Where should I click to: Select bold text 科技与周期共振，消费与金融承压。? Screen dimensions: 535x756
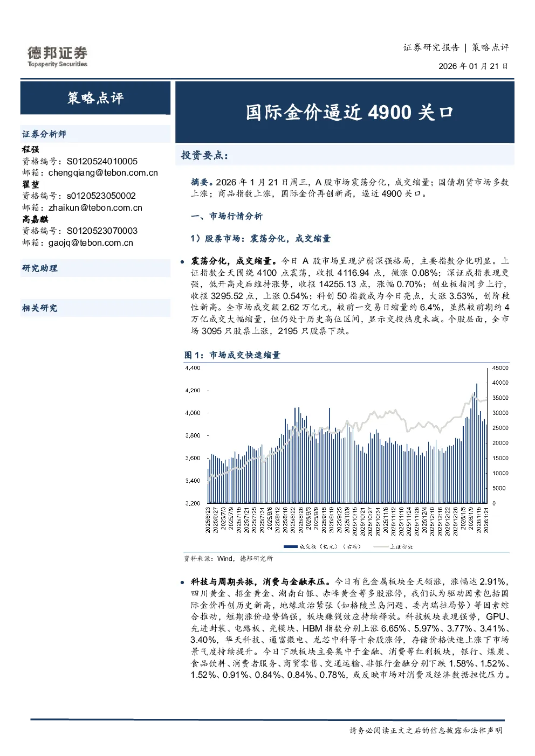tap(261, 582)
